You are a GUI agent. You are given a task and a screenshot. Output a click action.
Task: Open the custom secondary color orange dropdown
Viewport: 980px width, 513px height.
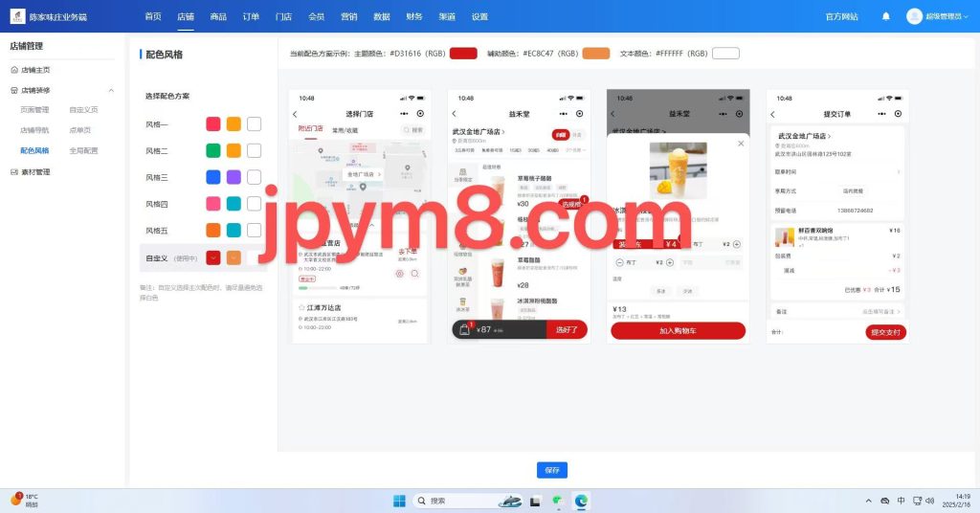point(234,257)
